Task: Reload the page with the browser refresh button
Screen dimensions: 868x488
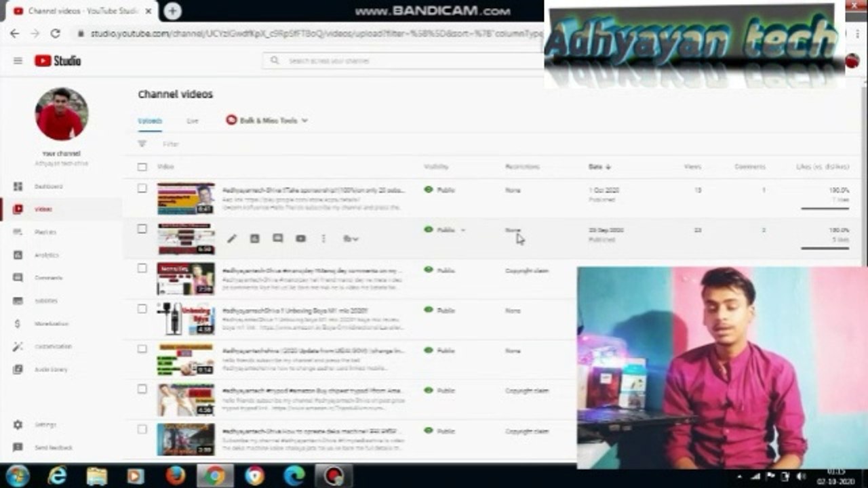Action: pos(56,33)
